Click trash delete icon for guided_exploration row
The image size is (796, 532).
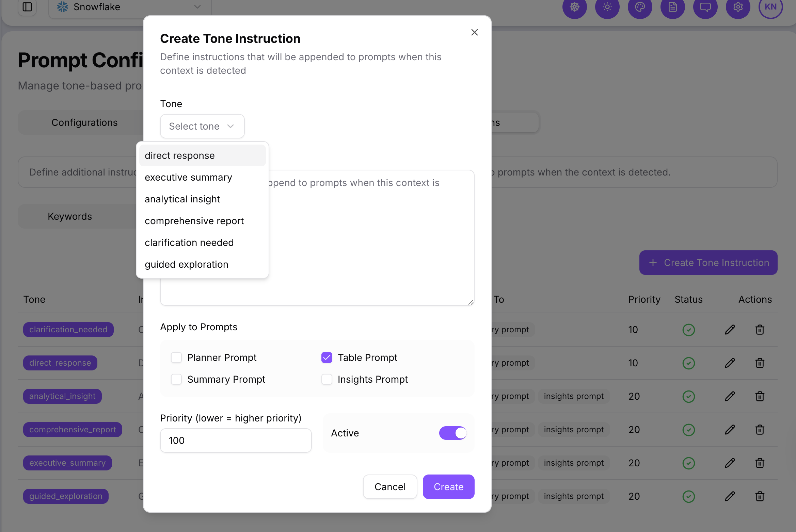click(760, 496)
